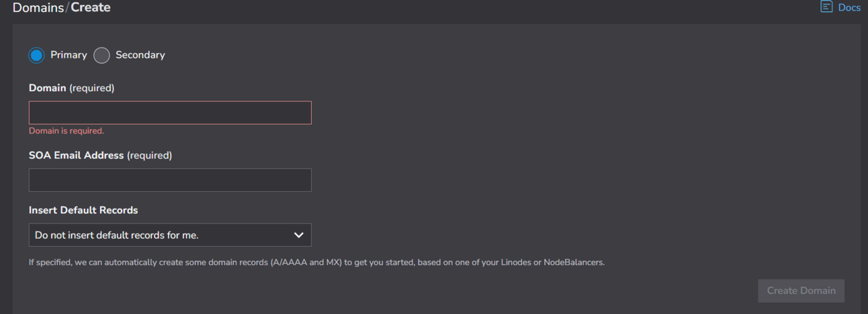Choose the Secondary label text
This screenshot has height=314, width=868.
pyautogui.click(x=140, y=55)
